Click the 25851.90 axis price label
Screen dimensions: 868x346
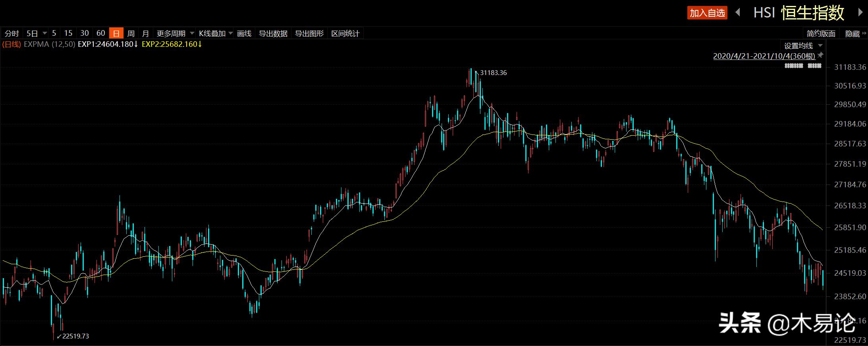[850, 228]
